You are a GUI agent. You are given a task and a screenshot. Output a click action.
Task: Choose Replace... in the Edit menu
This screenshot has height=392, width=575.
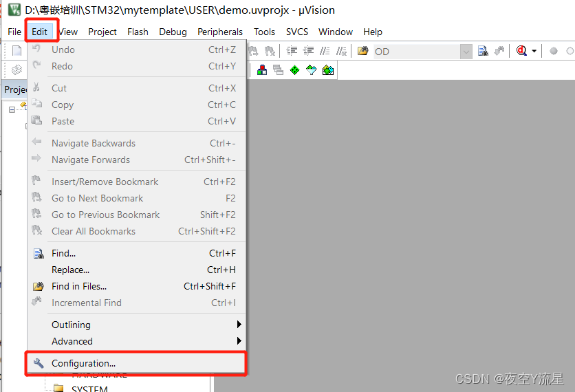136,270
